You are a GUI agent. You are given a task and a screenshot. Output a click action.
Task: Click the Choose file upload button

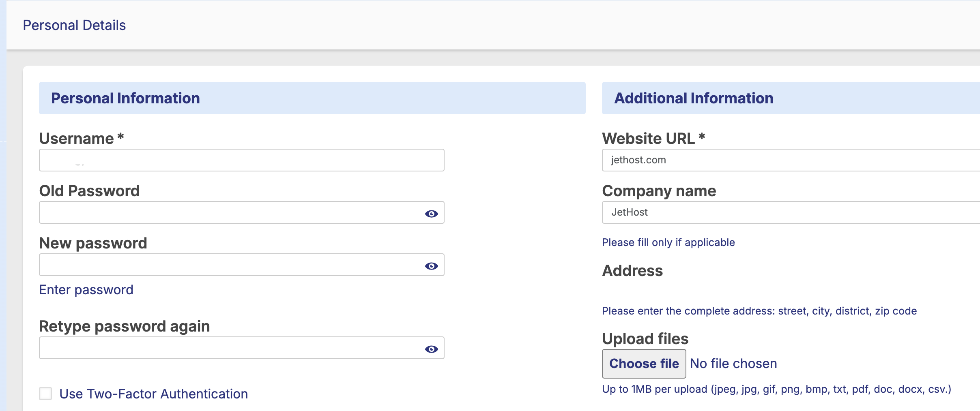pos(644,364)
